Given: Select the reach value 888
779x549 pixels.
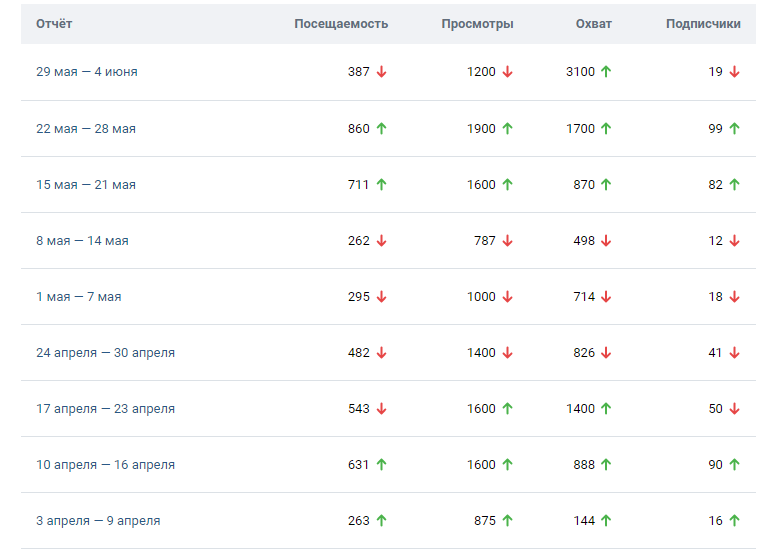Looking at the screenshot, I should tap(584, 465).
